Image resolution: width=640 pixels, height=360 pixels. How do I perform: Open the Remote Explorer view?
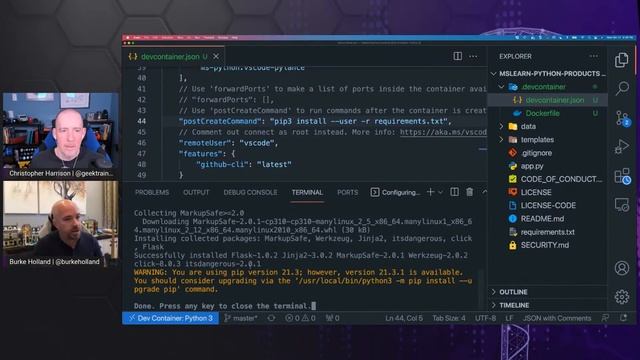pyautogui.click(x=622, y=205)
